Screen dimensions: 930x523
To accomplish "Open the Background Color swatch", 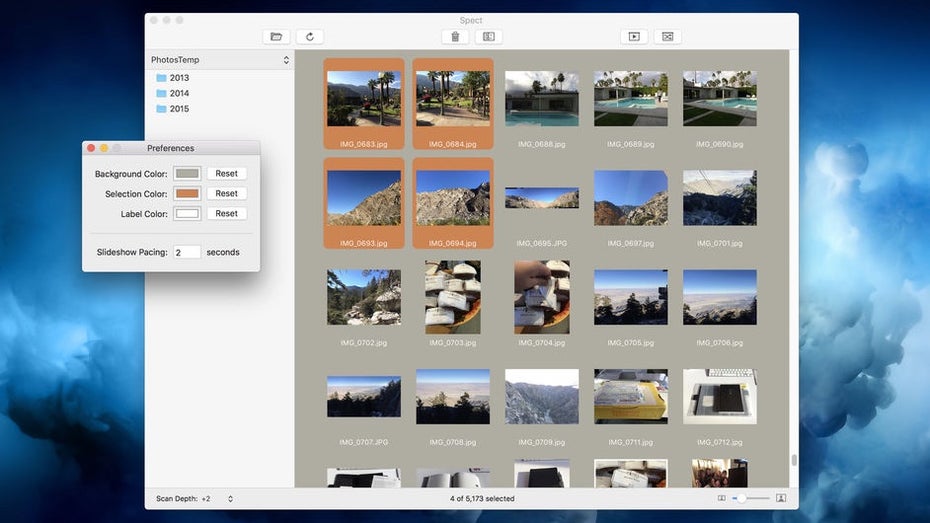I will 187,174.
